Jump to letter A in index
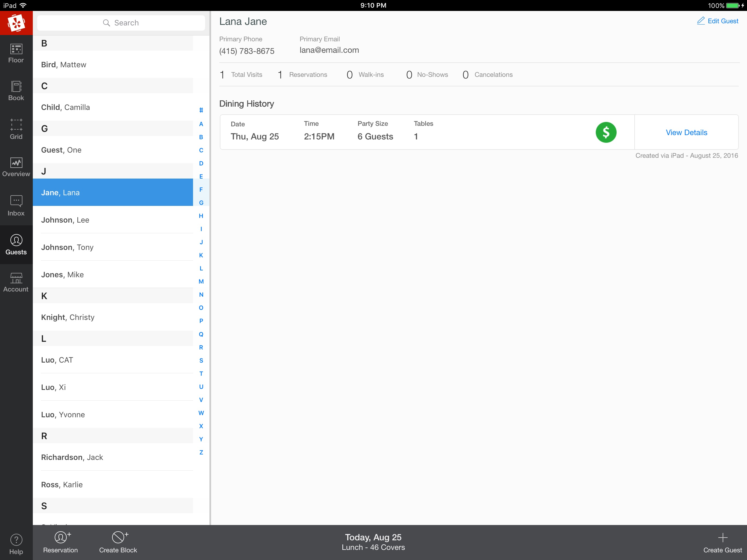The image size is (747, 560). click(x=201, y=124)
